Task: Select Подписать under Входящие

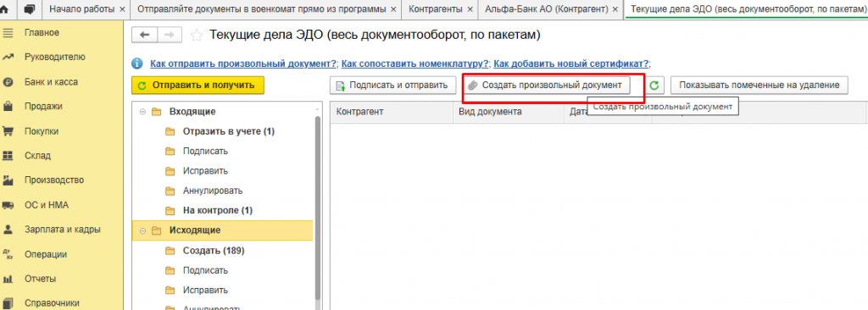Action: click(x=205, y=151)
